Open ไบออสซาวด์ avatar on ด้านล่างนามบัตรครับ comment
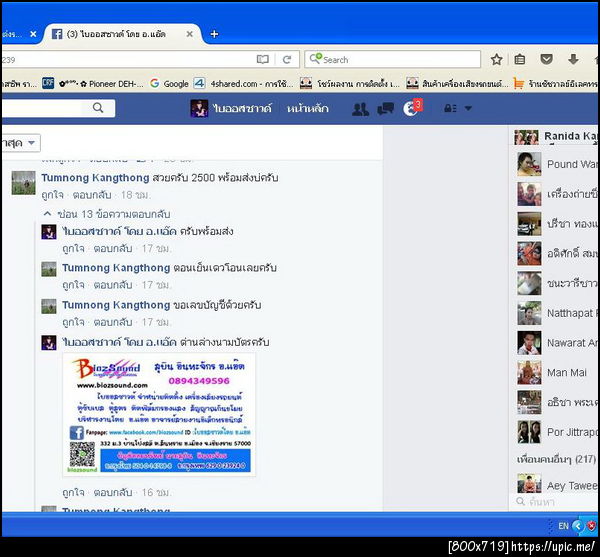 click(49, 343)
